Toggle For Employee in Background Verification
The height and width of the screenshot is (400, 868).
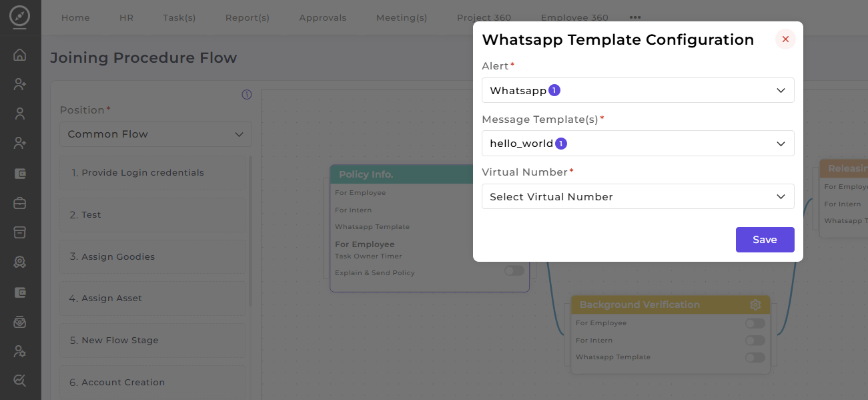pyautogui.click(x=755, y=323)
